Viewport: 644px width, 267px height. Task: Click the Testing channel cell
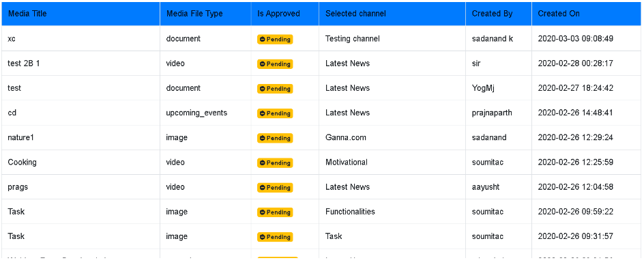[353, 39]
